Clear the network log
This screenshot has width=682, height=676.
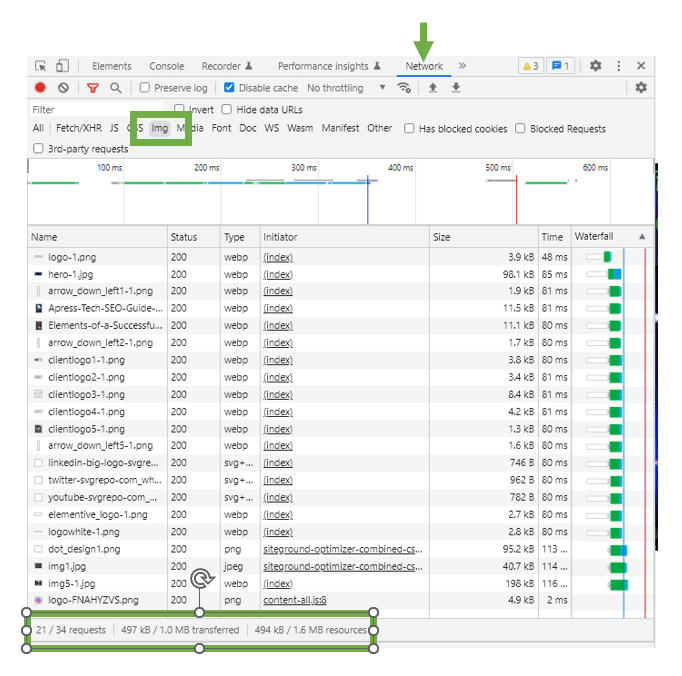pos(64,88)
